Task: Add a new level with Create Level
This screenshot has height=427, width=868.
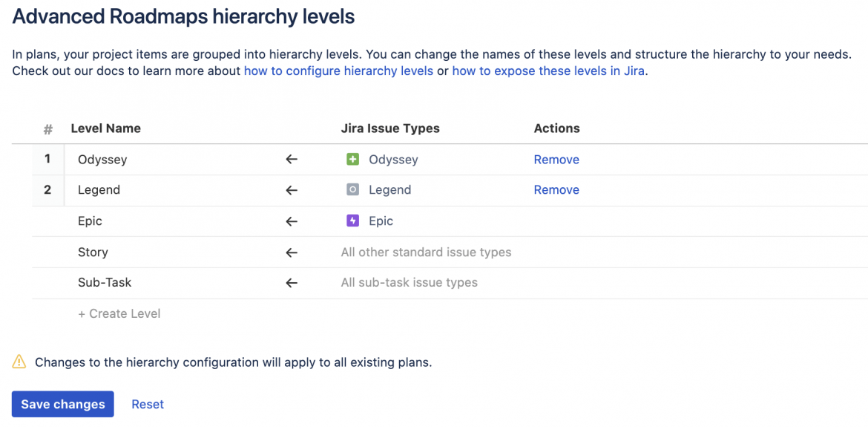Action: coord(119,313)
